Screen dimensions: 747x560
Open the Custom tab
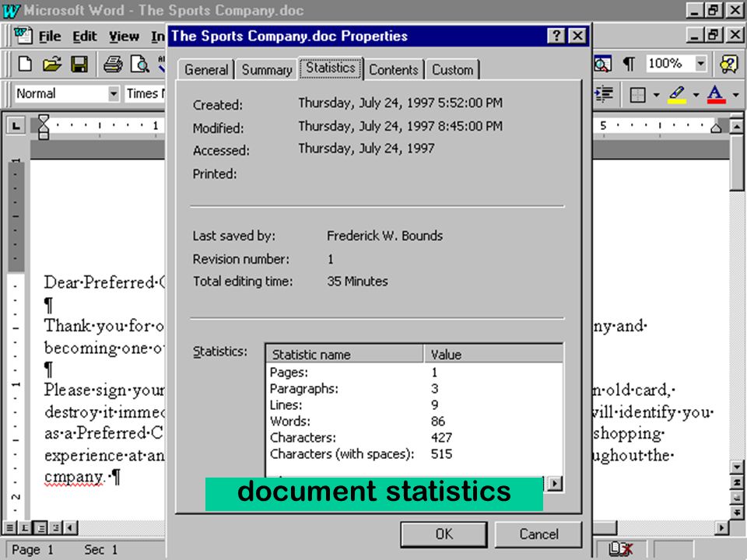pyautogui.click(x=453, y=70)
